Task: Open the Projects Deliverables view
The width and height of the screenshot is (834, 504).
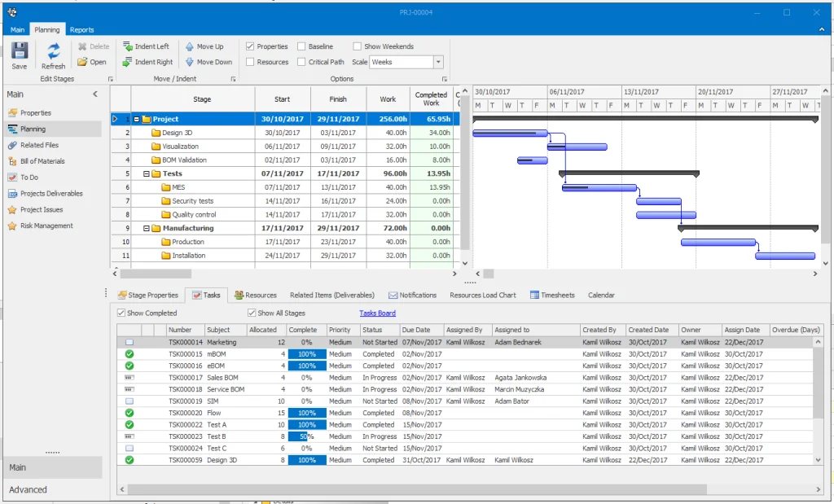Action: coord(53,194)
